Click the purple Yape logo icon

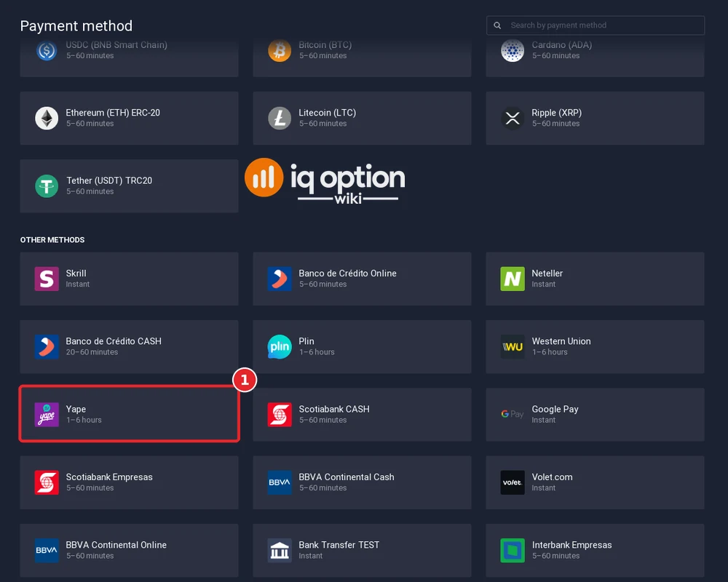[47, 415]
